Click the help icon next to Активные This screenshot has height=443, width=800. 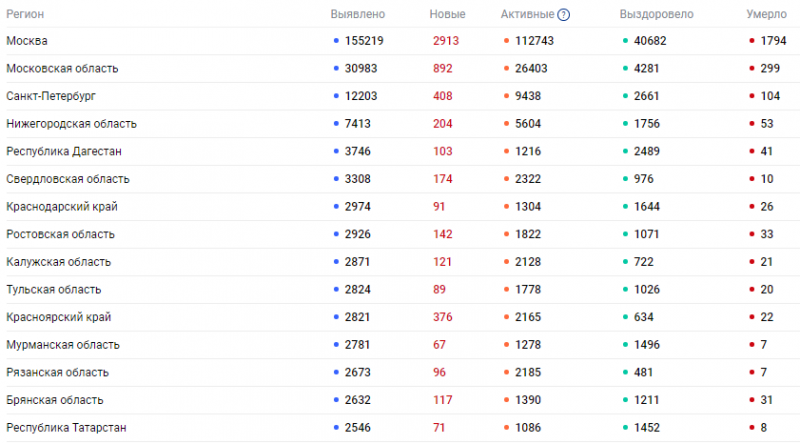pos(563,15)
